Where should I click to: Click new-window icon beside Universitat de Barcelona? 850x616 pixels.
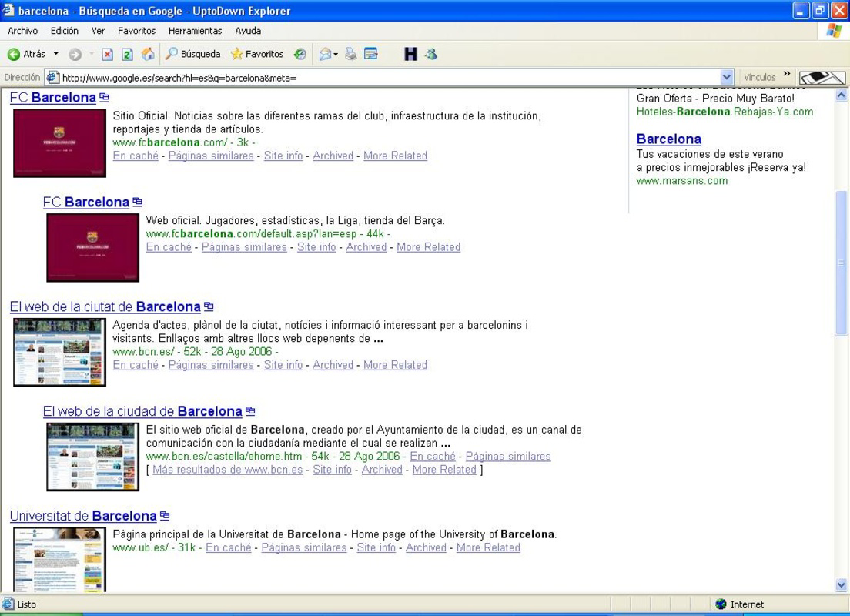pyautogui.click(x=165, y=516)
